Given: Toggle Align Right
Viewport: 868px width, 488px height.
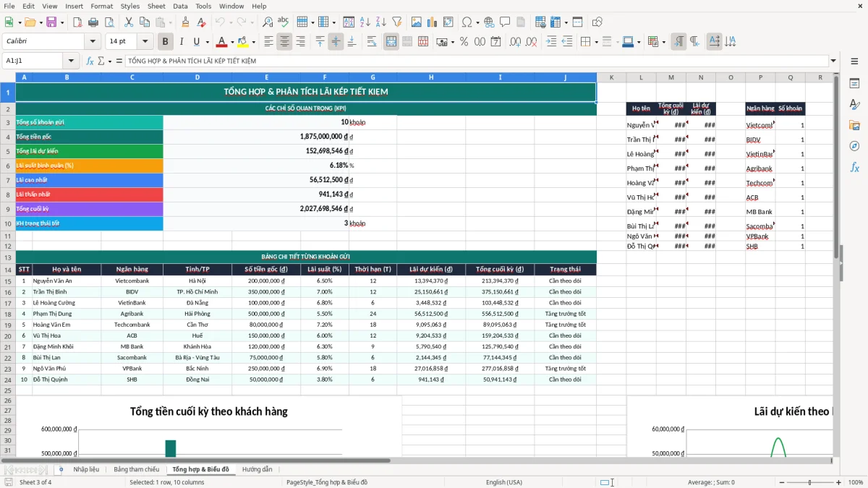Looking at the screenshot, I should (301, 42).
